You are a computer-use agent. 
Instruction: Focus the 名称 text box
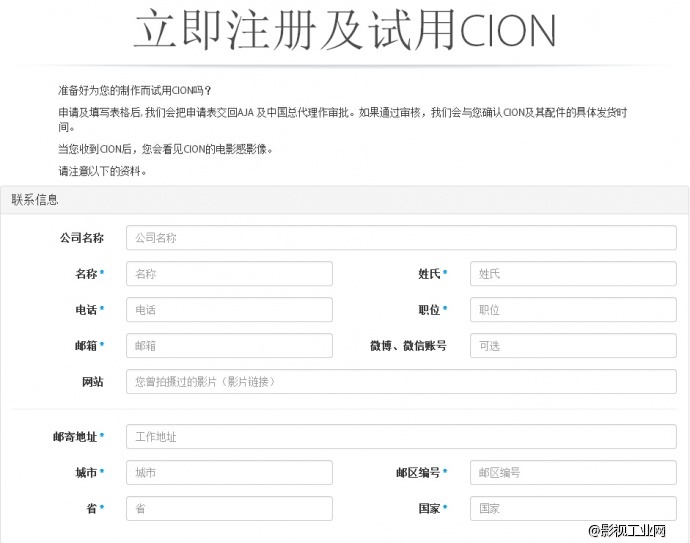pos(229,274)
